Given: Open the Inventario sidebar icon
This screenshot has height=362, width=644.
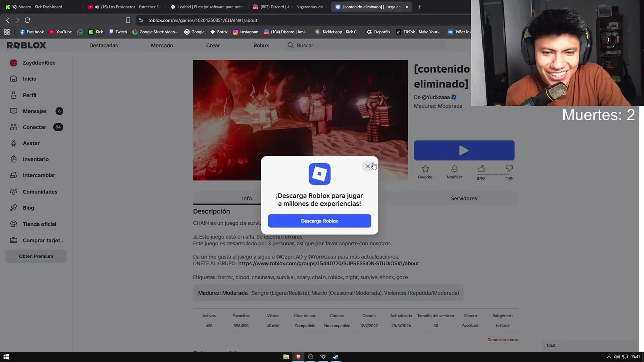Looking at the screenshot, I should tap(14, 159).
